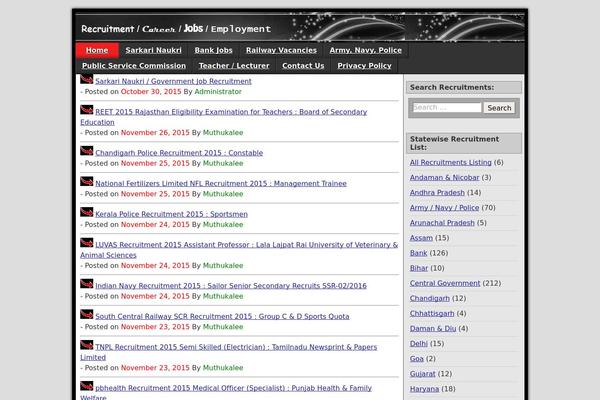Click the Search button in the sidebar
The image size is (600, 400).
click(x=499, y=108)
